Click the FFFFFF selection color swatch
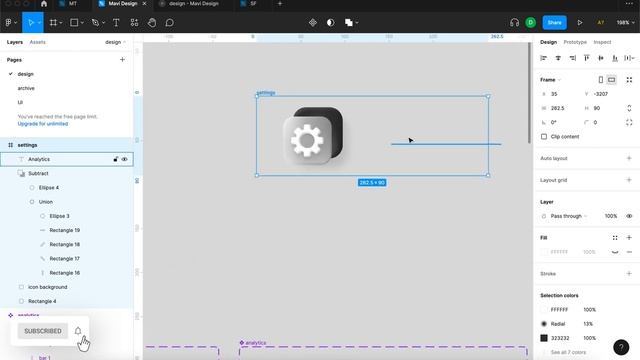The height and width of the screenshot is (360, 640). (544, 310)
